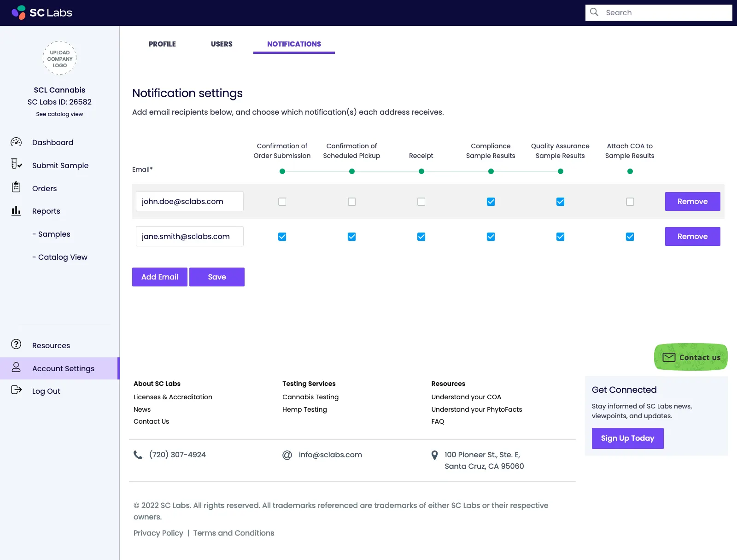Click the Dashboard gauge icon

point(16,142)
